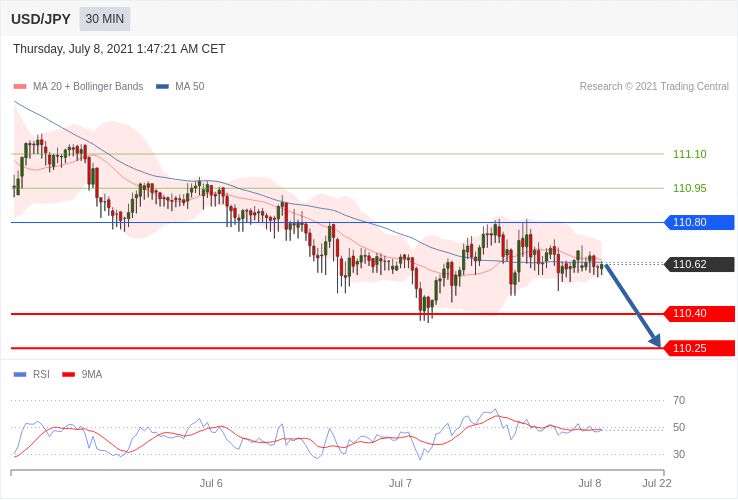Click the Jul 22 date marker
Viewport: 738px width, 500px height.
(657, 484)
